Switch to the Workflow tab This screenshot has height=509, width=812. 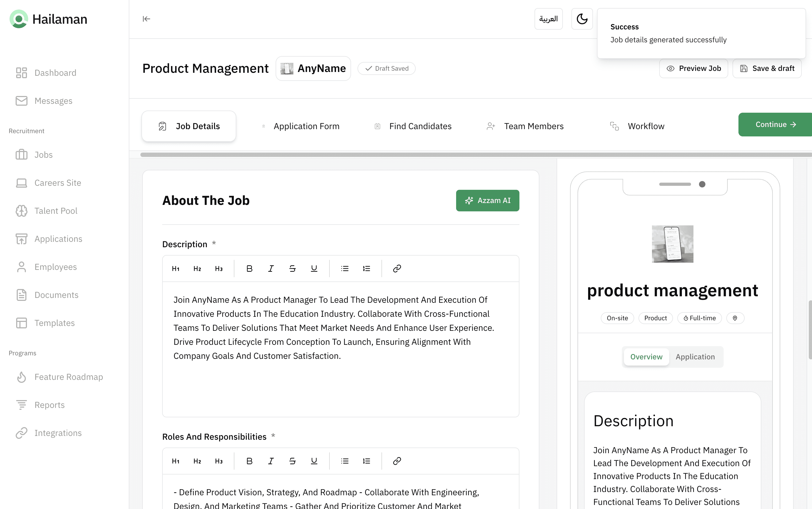tap(646, 126)
